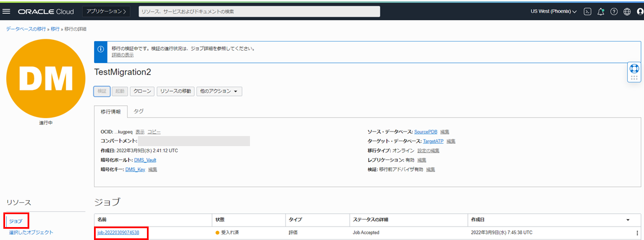Click the リソースの移動 button

175,91
